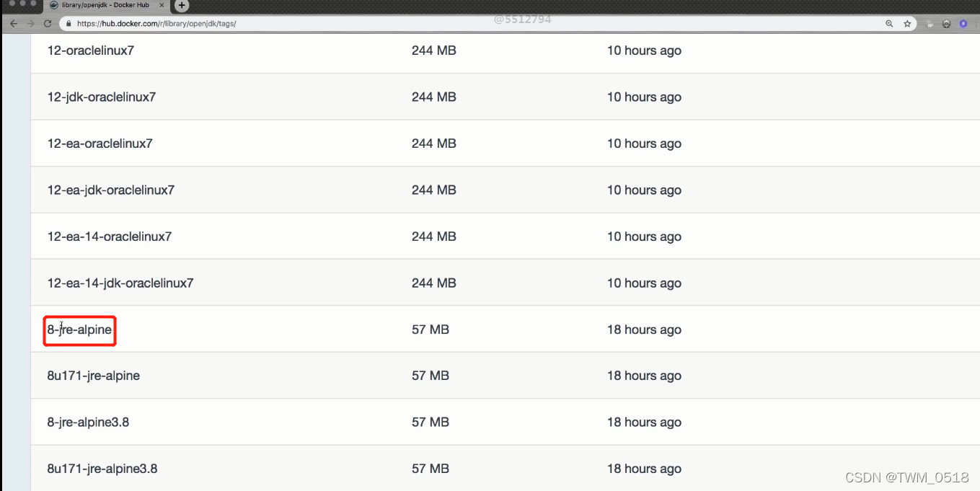The width and height of the screenshot is (980, 491).
Task: Select the 8u171-jre-alpine3.8 tag name
Action: (102, 469)
